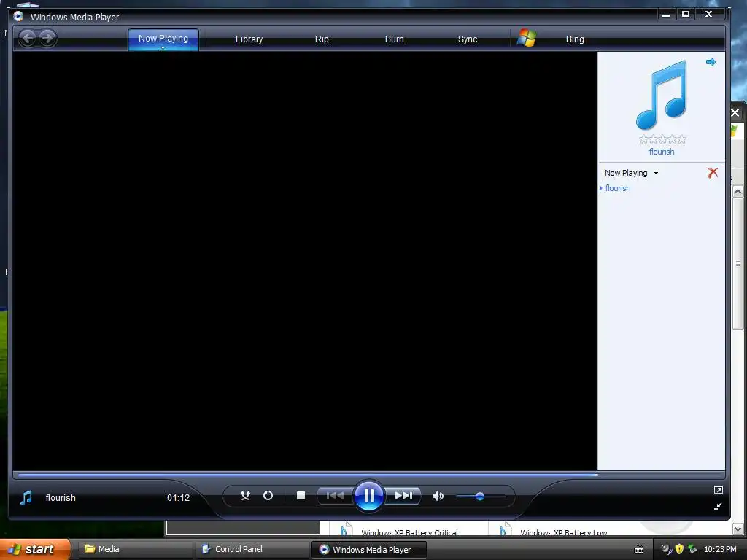Switch to full screen view
This screenshot has width=747, height=560.
719,489
